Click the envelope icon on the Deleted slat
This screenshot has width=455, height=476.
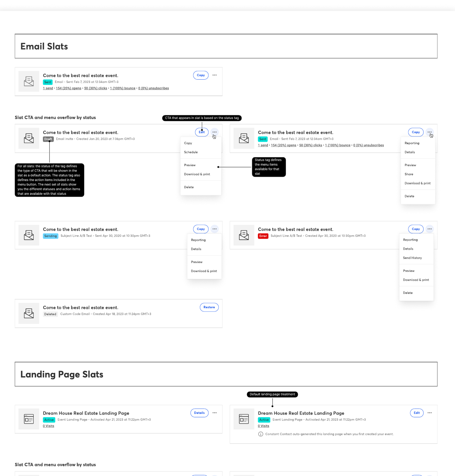[x=29, y=313]
